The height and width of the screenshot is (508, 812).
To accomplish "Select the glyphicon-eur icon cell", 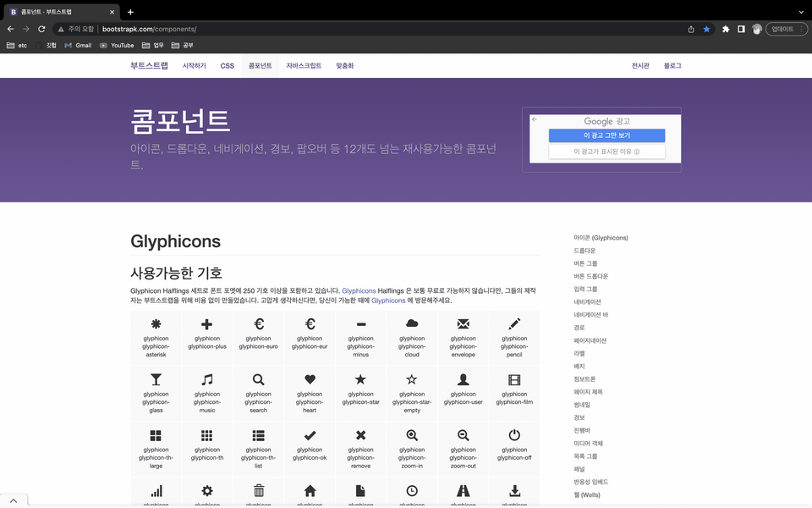I will [x=310, y=339].
